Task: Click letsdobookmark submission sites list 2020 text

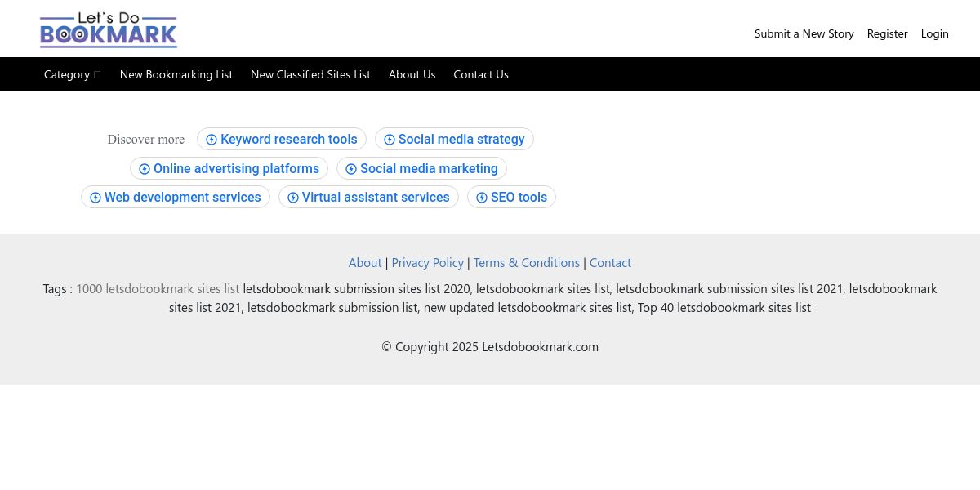Action: tap(356, 288)
